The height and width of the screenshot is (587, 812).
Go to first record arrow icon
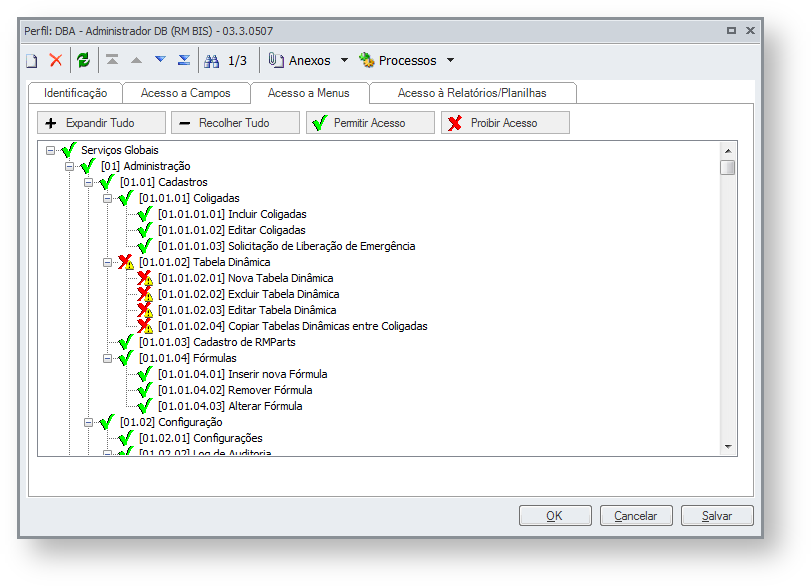tap(112, 60)
